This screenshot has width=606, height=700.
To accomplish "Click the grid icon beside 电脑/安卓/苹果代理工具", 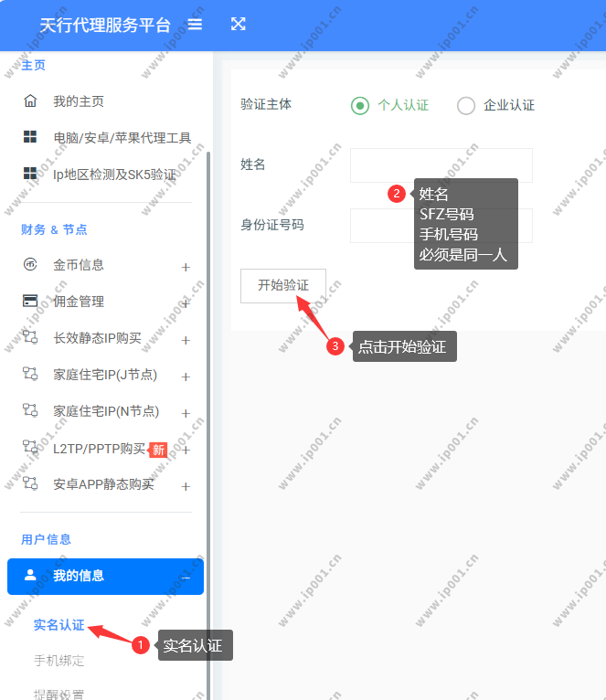I will coord(30,137).
